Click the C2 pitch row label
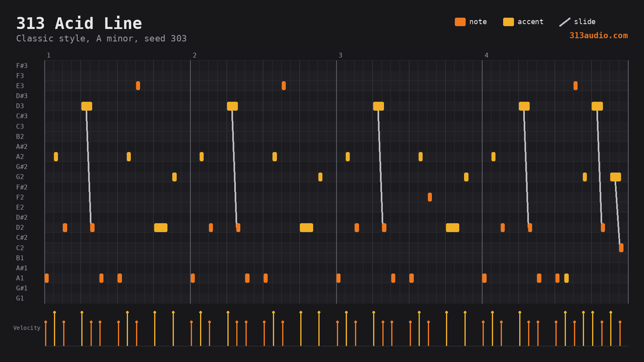644x362 pixels. (20, 248)
